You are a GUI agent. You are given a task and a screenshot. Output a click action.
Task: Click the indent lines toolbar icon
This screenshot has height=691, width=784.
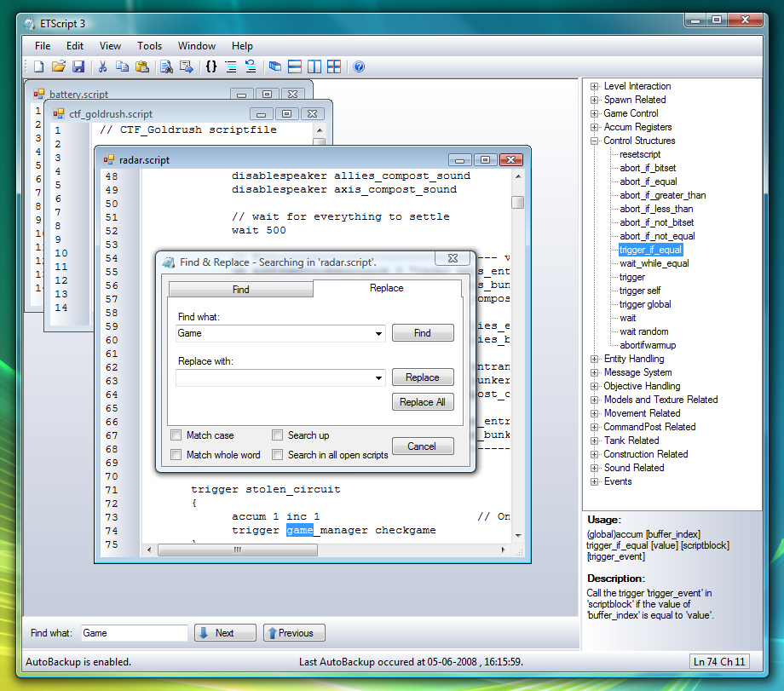point(230,66)
